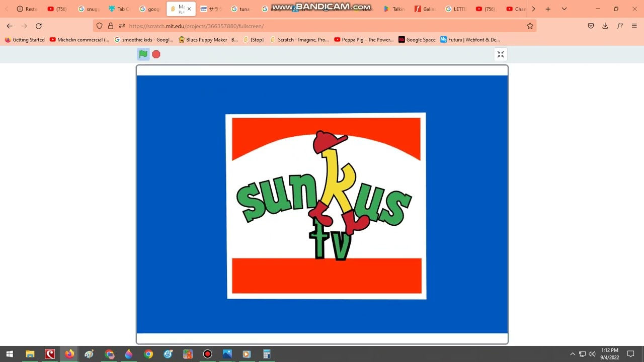This screenshot has height=362, width=644.
Task: Open the Bandicam recorder taskbar icon
Action: click(207, 354)
